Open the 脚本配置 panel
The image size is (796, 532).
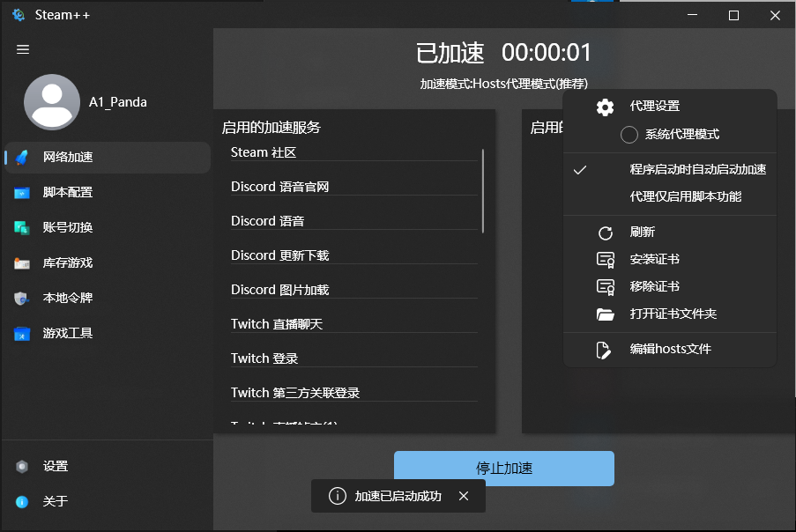pyautogui.click(x=22, y=192)
